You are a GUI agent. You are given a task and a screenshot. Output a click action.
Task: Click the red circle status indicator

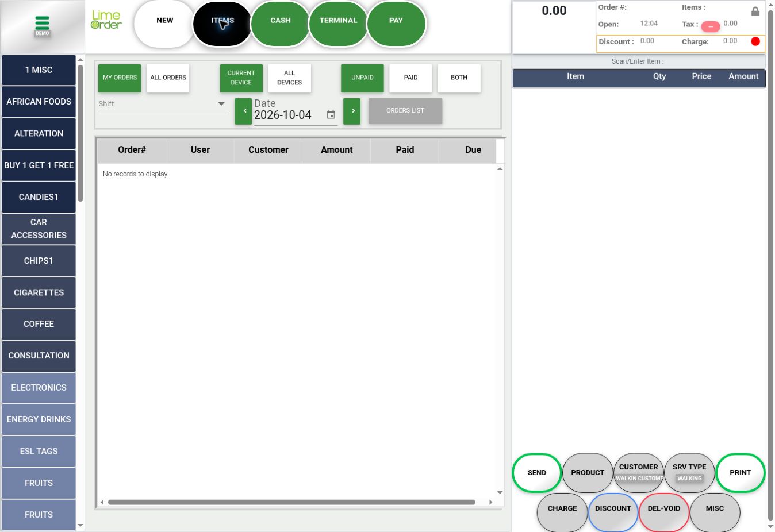pos(755,41)
